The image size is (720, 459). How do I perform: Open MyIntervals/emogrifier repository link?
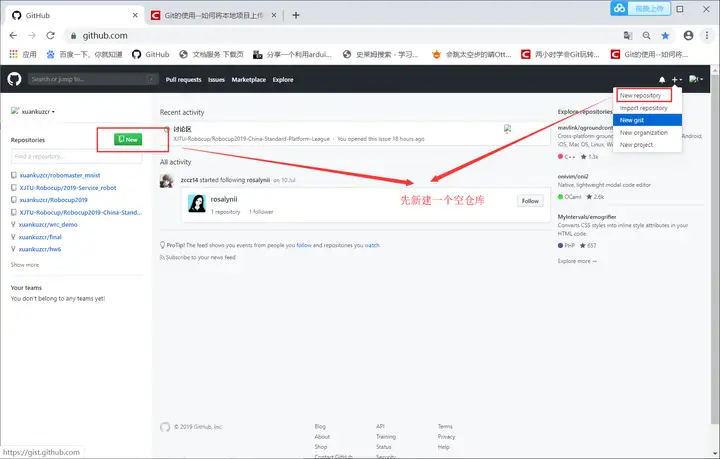(x=587, y=217)
